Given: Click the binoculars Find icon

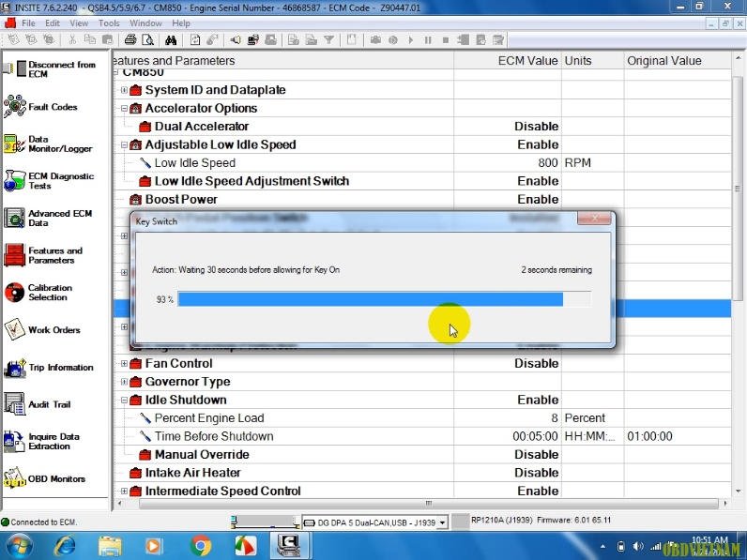Looking at the screenshot, I should click(x=171, y=40).
